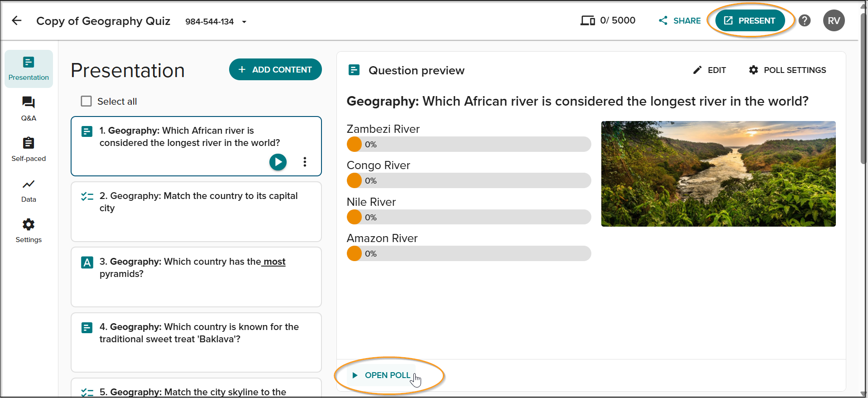Open the three-dot menu on question 1
868x398 pixels.
click(x=305, y=162)
